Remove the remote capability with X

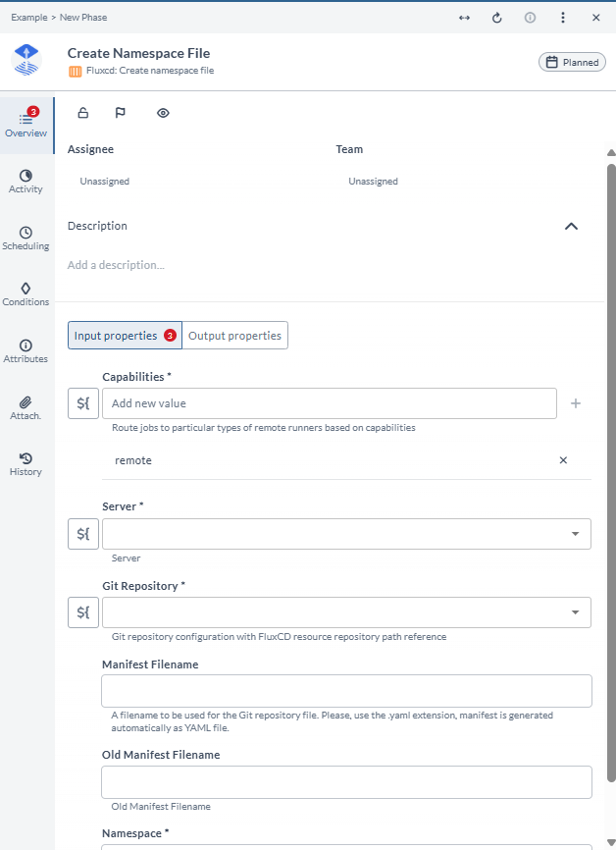pos(563,460)
